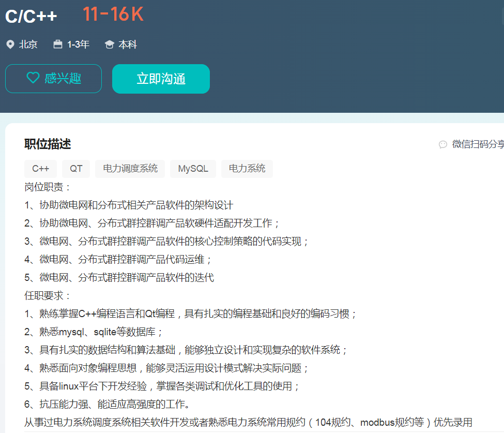The height and width of the screenshot is (433, 504).
Task: Click the C/C++ job title
Action: click(x=31, y=17)
